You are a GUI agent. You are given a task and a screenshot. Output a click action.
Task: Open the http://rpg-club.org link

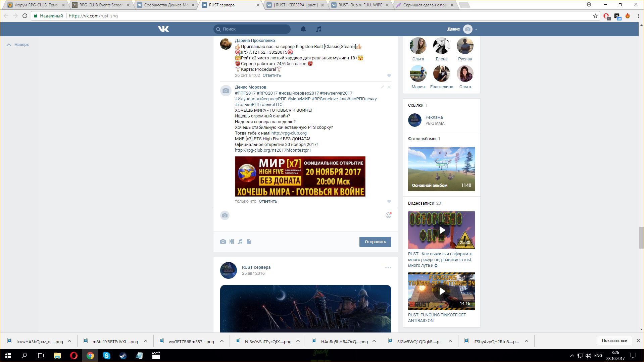pyautogui.click(x=289, y=133)
